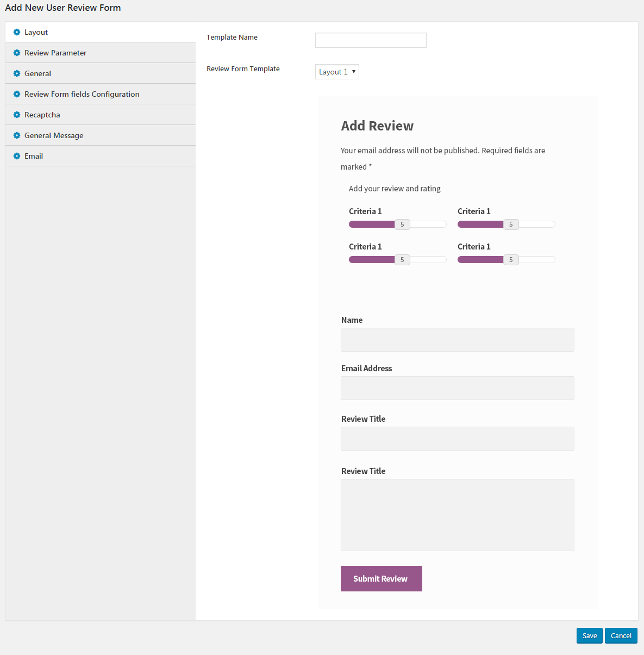
Task: Click the top-left Criteria 1 slider handle
Action: pos(402,224)
